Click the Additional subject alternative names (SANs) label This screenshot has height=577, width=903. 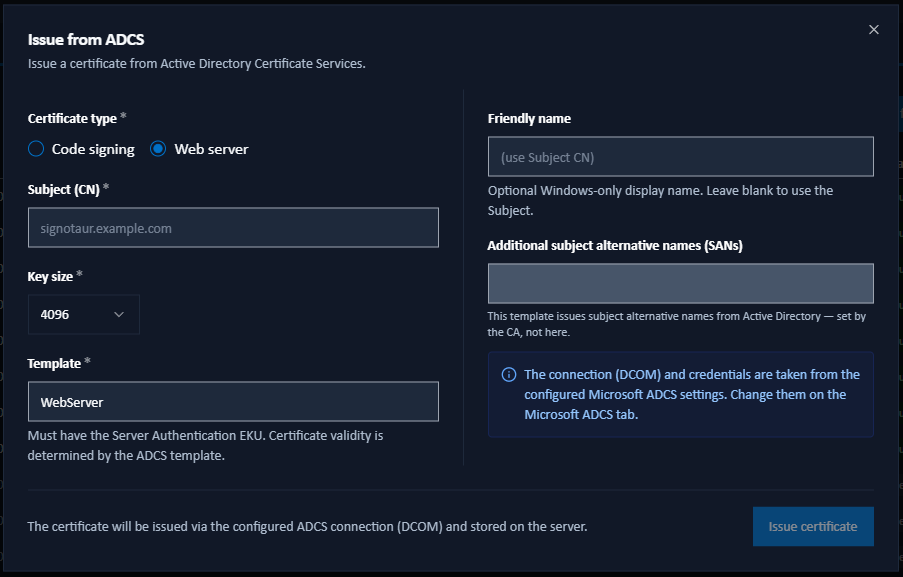click(615, 245)
